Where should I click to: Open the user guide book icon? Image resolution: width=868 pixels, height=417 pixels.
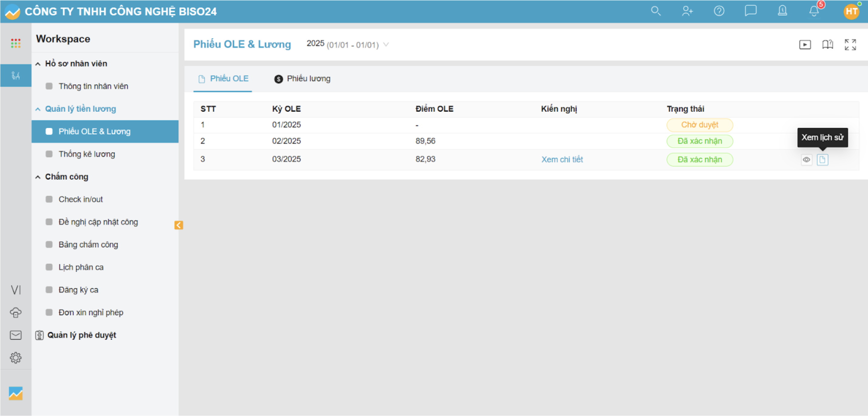click(827, 45)
